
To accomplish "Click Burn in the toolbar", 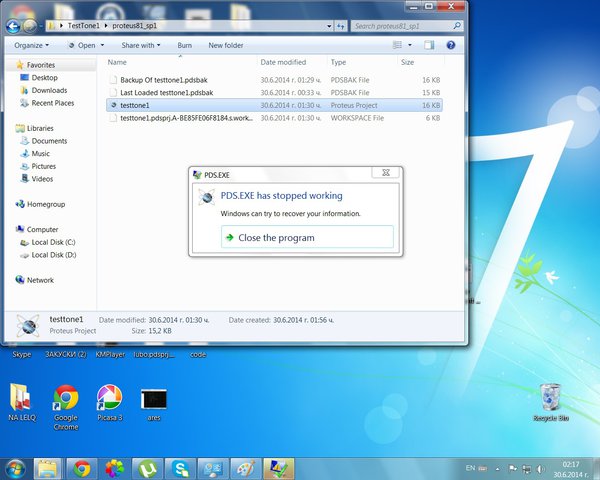I will click(184, 45).
